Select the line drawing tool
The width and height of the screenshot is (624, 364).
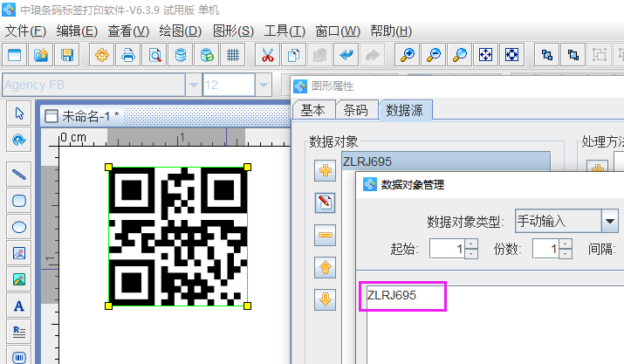[18, 174]
